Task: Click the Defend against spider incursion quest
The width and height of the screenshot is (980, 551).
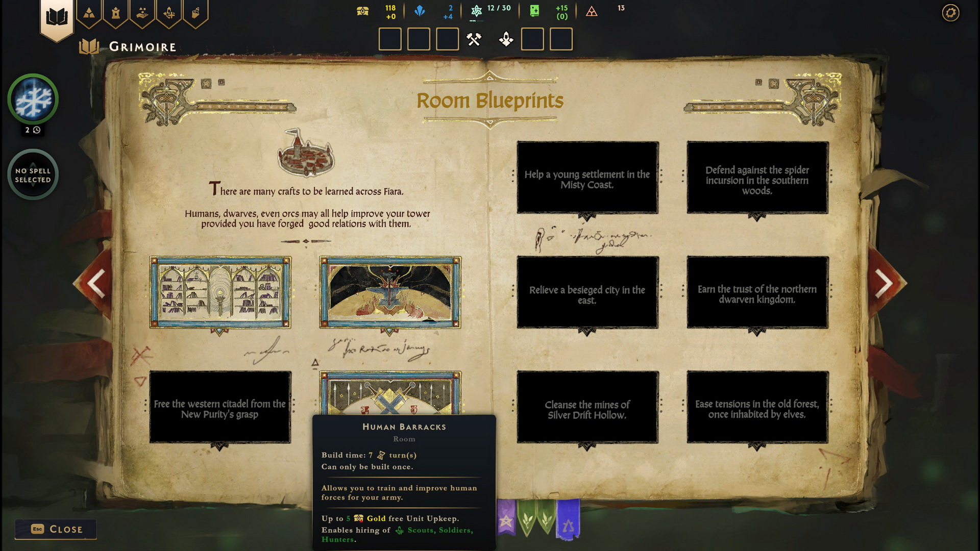Action: [756, 179]
